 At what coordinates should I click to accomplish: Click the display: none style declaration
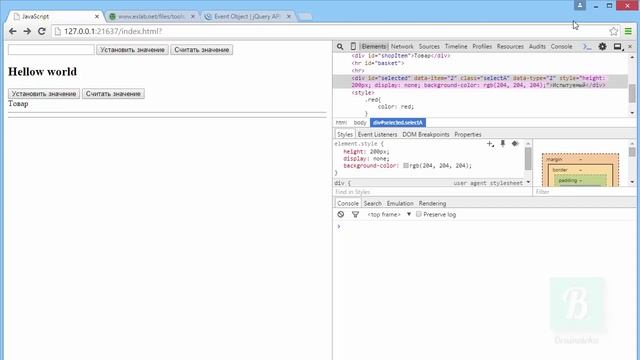pos(366,158)
